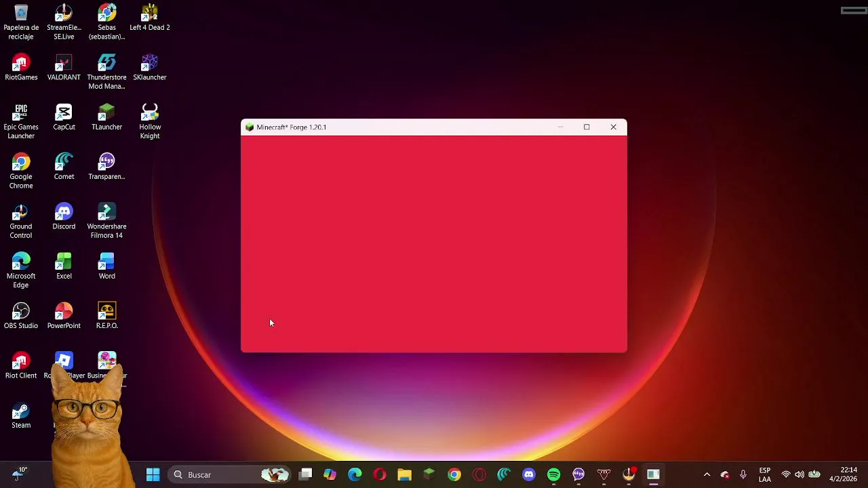Select the Transparen... desktop shortcut

(x=106, y=167)
